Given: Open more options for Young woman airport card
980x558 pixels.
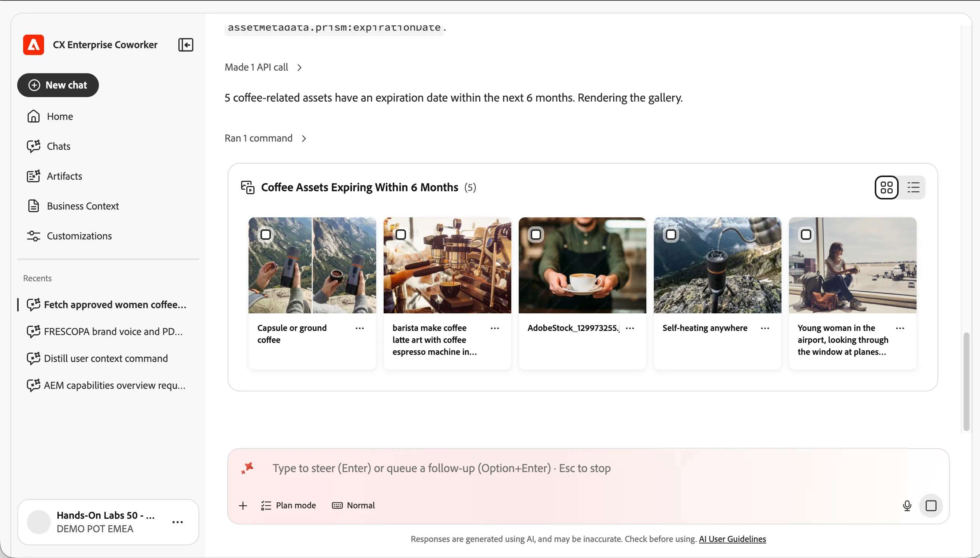Looking at the screenshot, I should (900, 328).
